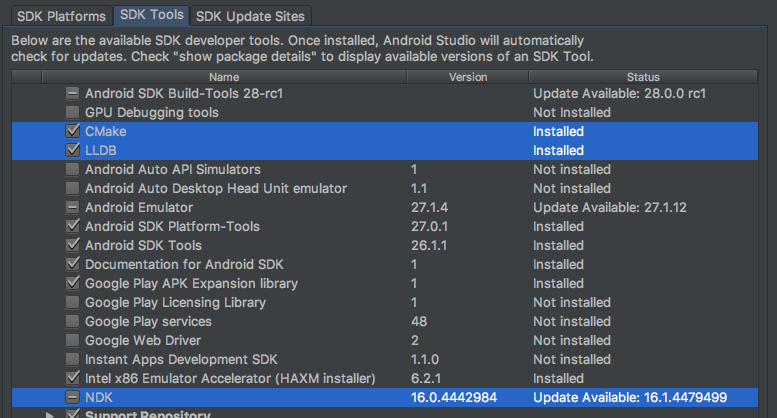Uncheck the LLDB checkbox

click(x=72, y=151)
